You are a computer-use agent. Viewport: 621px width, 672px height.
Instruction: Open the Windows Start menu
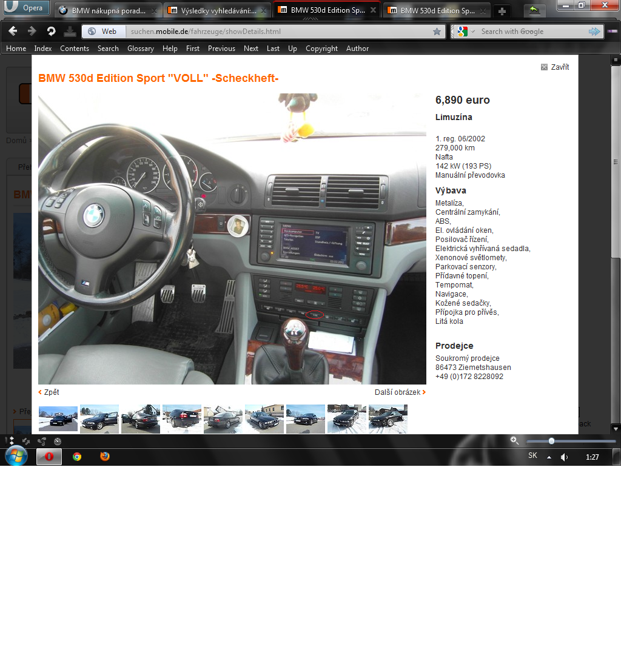coord(16,456)
